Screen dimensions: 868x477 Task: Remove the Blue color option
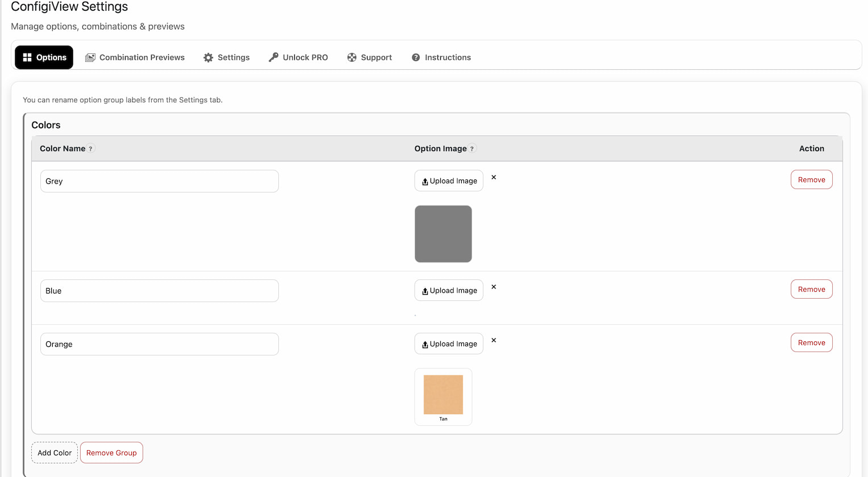pos(811,289)
